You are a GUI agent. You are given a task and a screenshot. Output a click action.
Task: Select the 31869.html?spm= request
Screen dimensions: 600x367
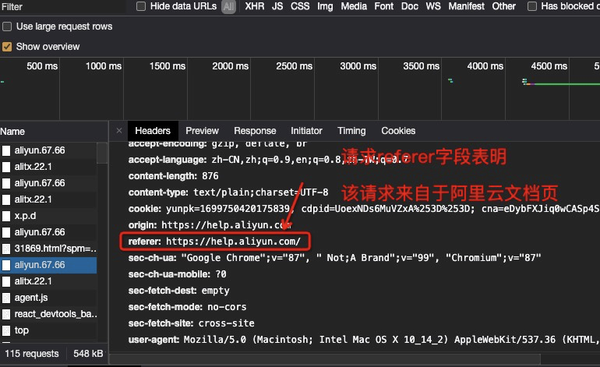(49, 249)
